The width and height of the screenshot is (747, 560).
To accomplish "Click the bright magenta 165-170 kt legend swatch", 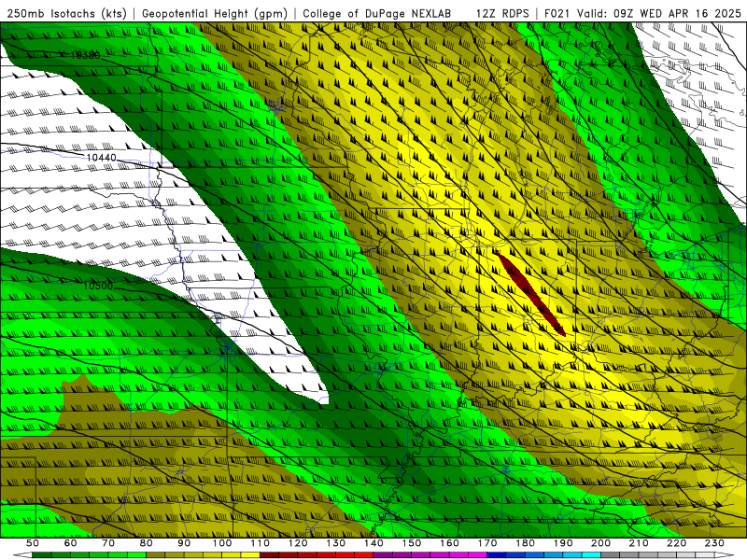I will click(x=478, y=554).
